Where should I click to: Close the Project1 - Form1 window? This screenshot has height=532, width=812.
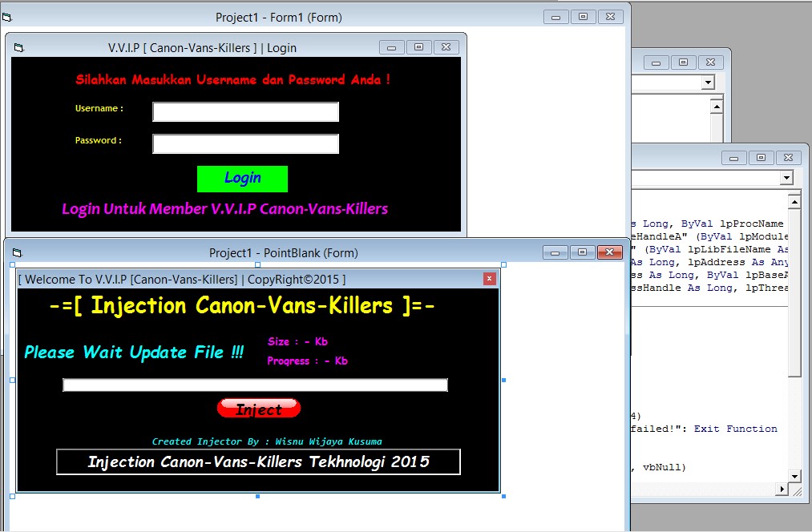(611, 17)
